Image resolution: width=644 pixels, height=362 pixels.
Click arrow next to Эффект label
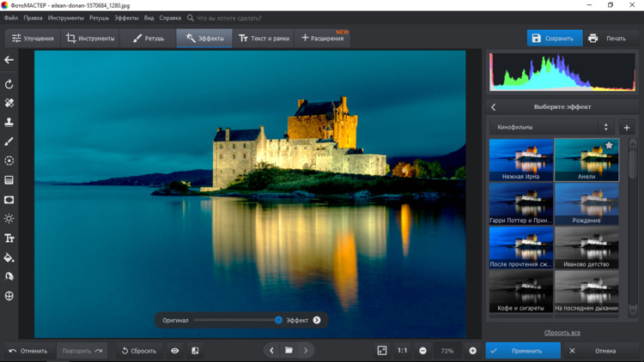(x=317, y=320)
